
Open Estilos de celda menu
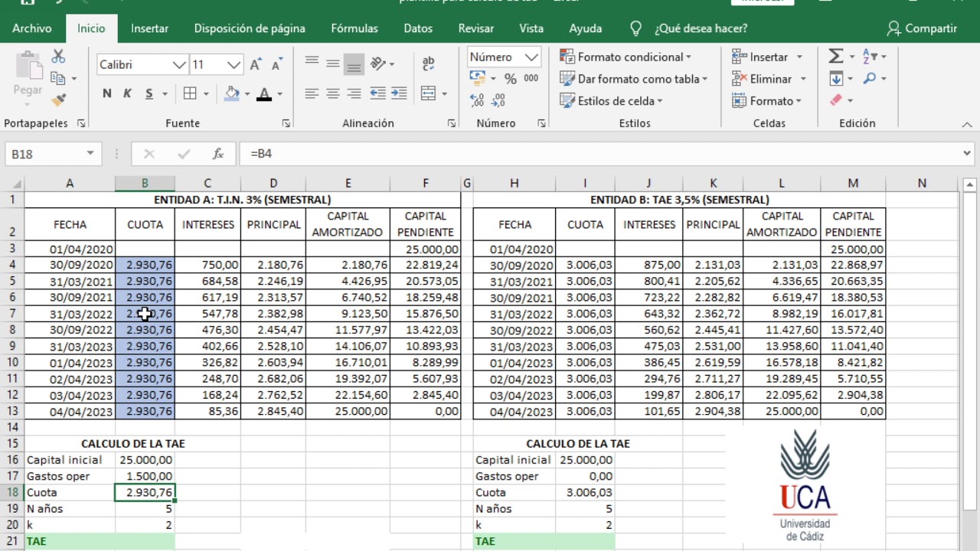[x=611, y=101]
